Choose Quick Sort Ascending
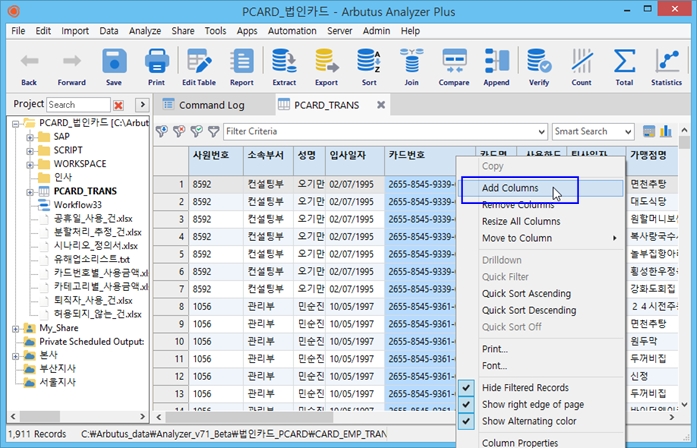 [541, 294]
